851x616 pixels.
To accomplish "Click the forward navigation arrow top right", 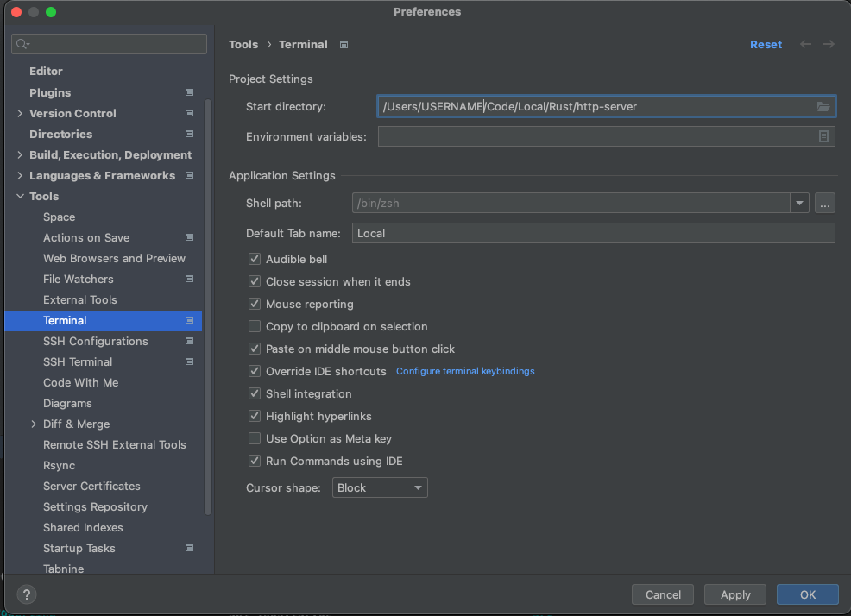I will pos(828,44).
